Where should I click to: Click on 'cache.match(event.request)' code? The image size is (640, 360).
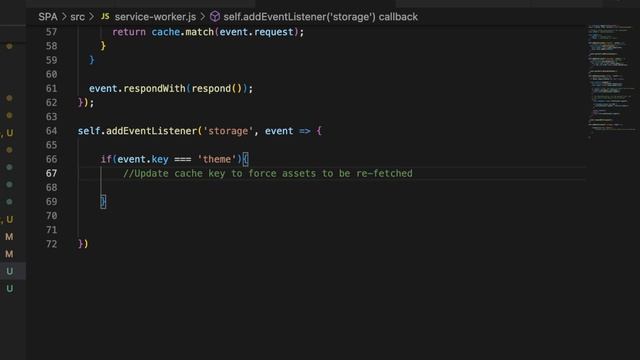click(225, 32)
